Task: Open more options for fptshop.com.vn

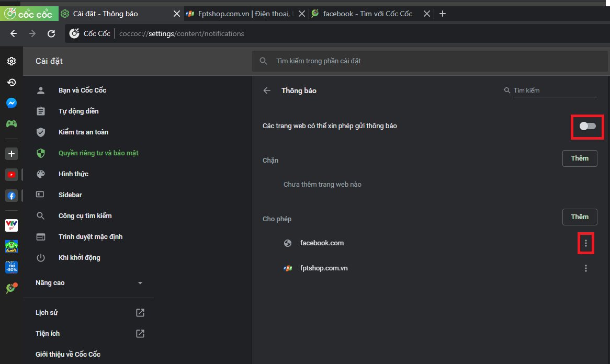Action: [x=586, y=268]
